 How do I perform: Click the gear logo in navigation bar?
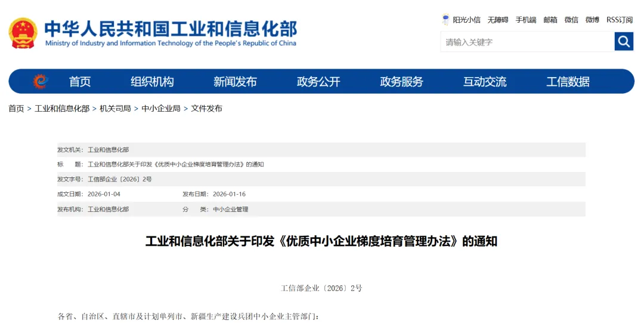tap(41, 81)
